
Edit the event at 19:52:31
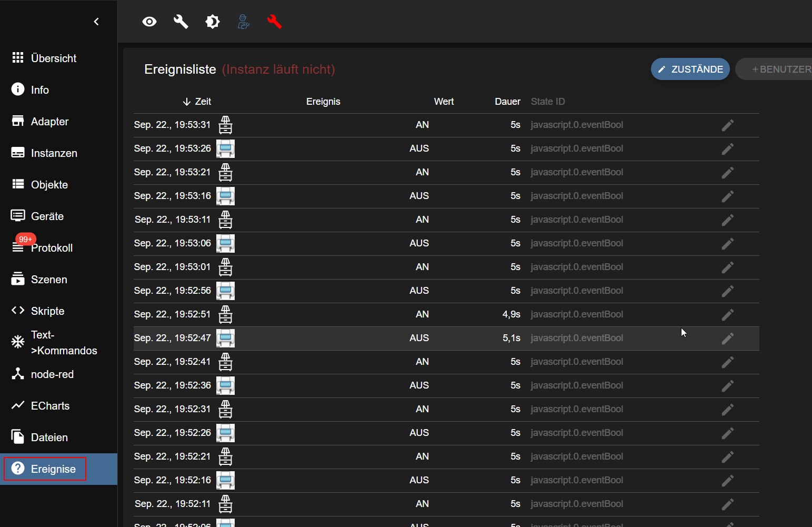pyautogui.click(x=728, y=410)
